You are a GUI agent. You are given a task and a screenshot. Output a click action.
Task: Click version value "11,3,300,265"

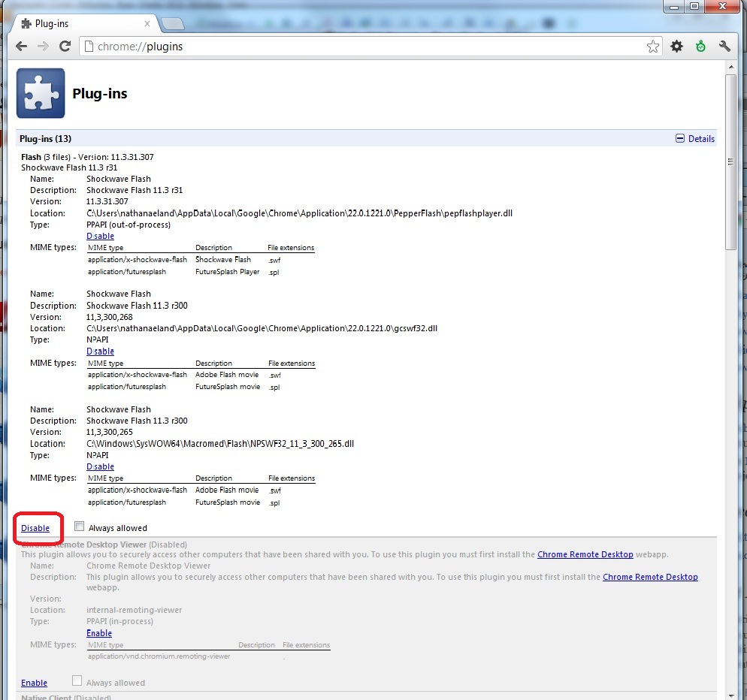pos(110,433)
